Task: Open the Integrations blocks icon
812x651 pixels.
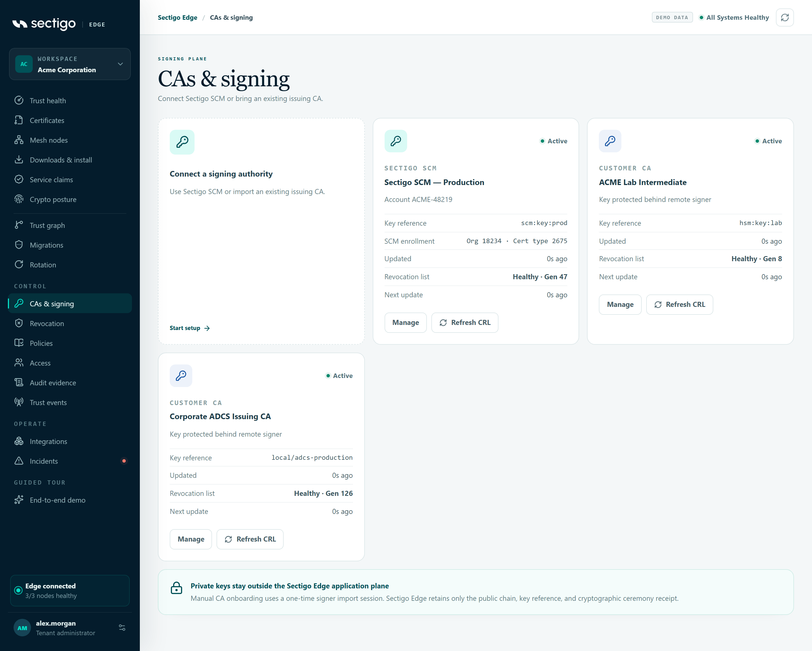Action: [19, 441]
